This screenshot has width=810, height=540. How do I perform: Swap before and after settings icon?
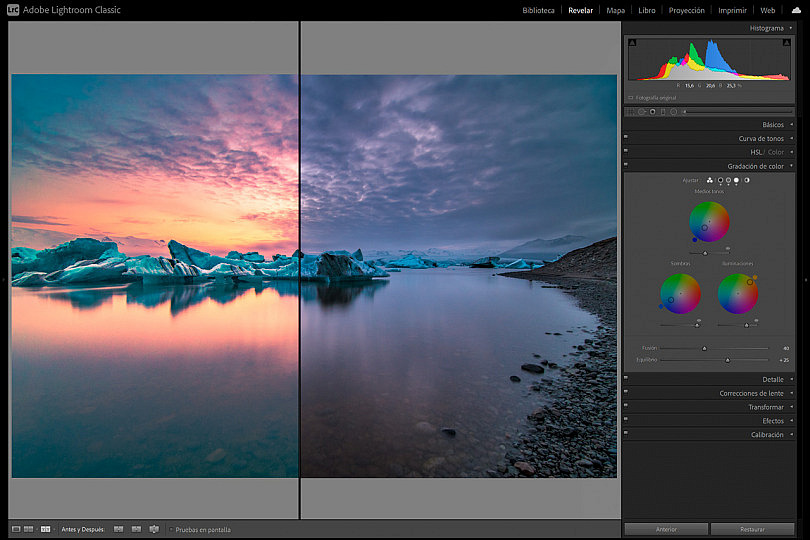coord(154,529)
